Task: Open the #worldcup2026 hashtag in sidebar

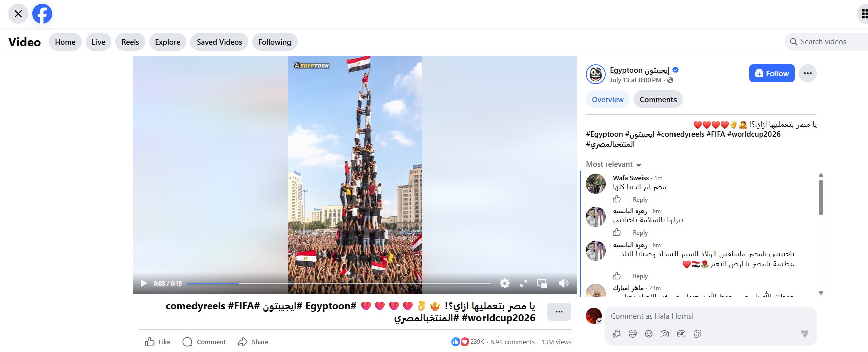Action: tap(754, 134)
